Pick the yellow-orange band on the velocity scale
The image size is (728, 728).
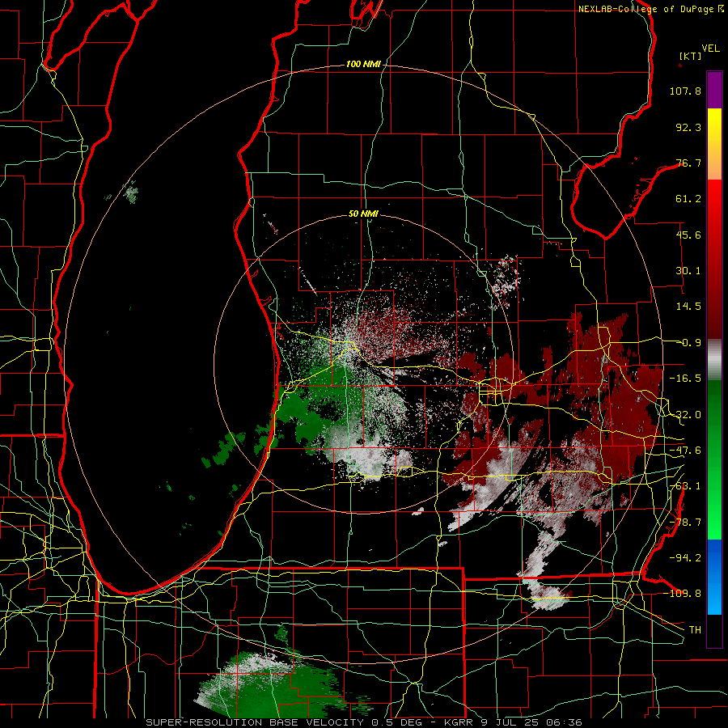point(714,144)
